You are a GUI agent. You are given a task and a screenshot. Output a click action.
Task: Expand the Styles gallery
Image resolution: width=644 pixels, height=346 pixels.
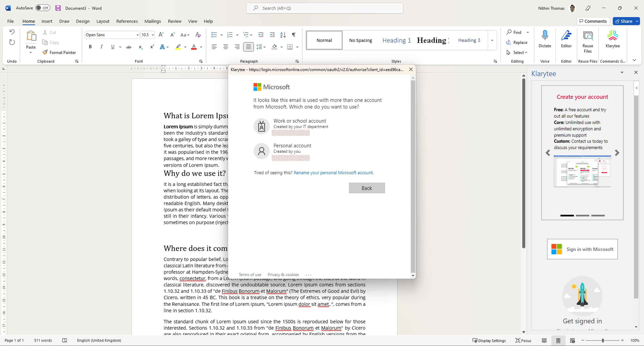(x=492, y=40)
